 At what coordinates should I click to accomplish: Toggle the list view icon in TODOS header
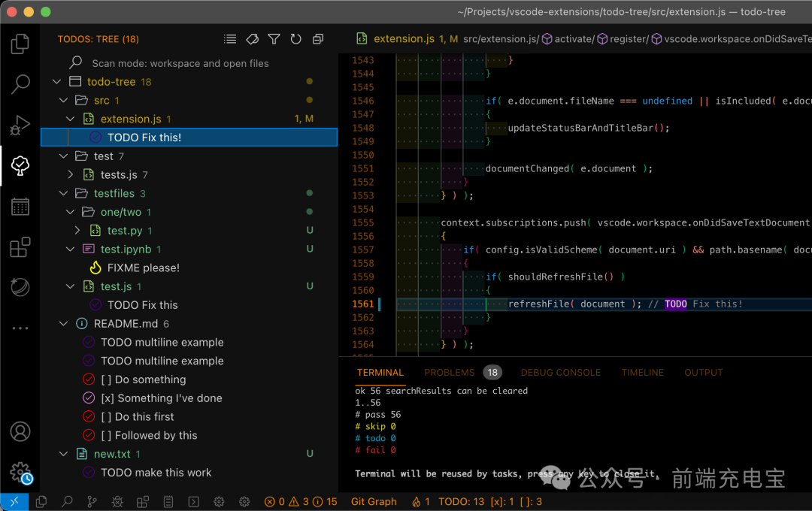[230, 39]
